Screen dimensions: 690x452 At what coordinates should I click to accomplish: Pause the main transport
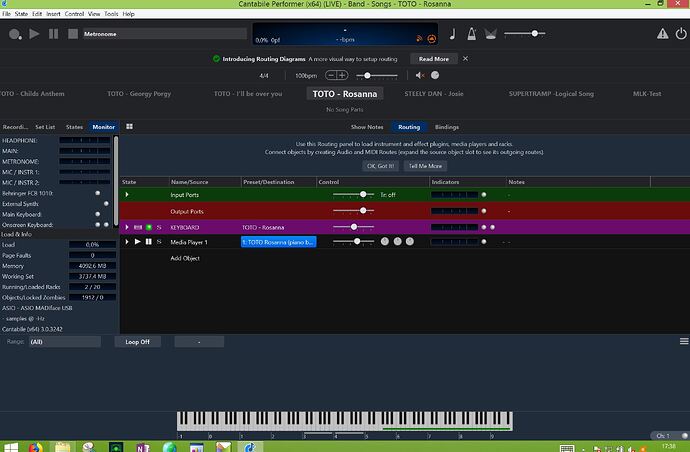(x=53, y=33)
